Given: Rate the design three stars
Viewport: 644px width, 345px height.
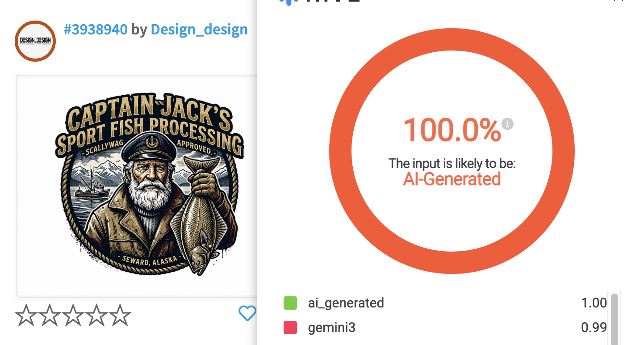Looking at the screenshot, I should tap(73, 316).
